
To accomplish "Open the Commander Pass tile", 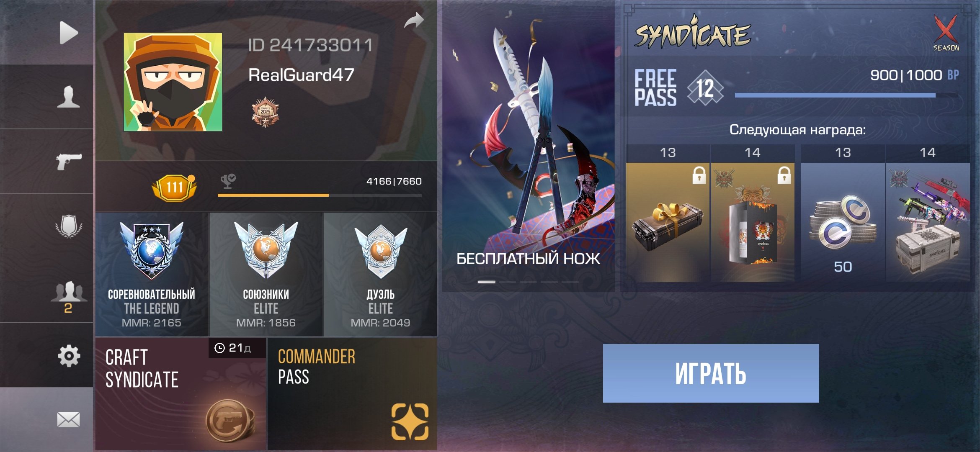I will pos(352,394).
